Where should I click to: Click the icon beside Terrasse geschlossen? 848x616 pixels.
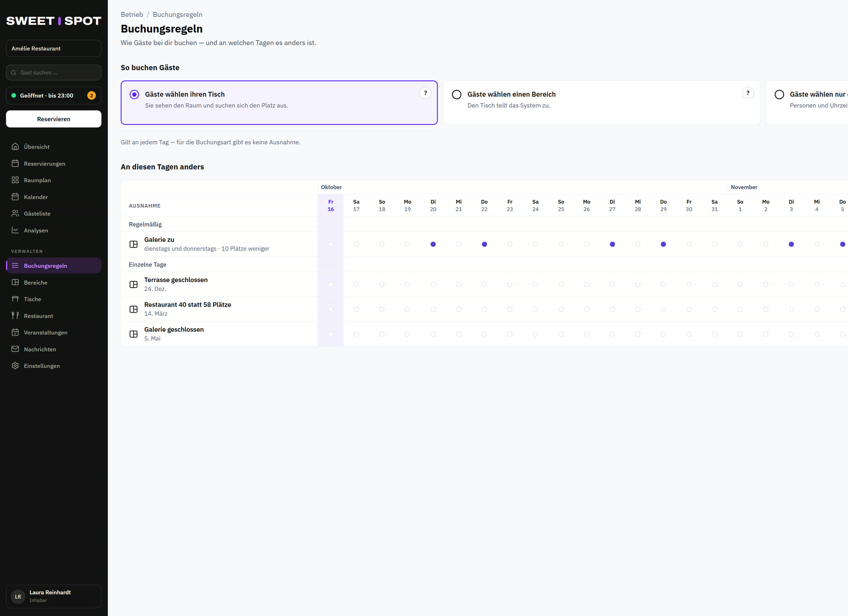pyautogui.click(x=134, y=285)
